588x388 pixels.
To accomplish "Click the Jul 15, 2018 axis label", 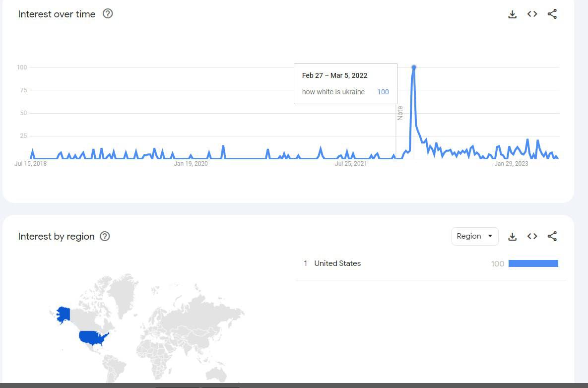I will click(x=31, y=164).
